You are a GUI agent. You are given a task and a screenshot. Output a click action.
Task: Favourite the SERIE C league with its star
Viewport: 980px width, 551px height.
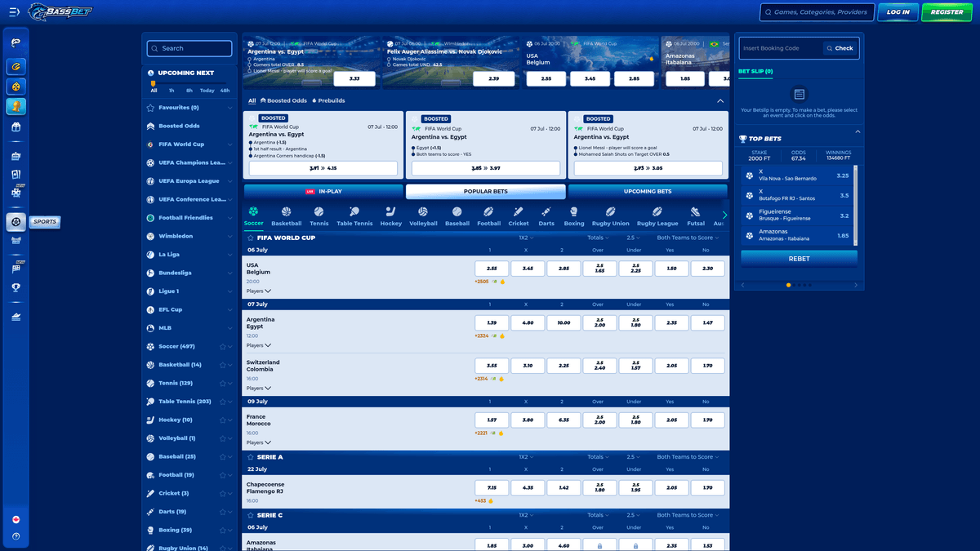(x=250, y=515)
